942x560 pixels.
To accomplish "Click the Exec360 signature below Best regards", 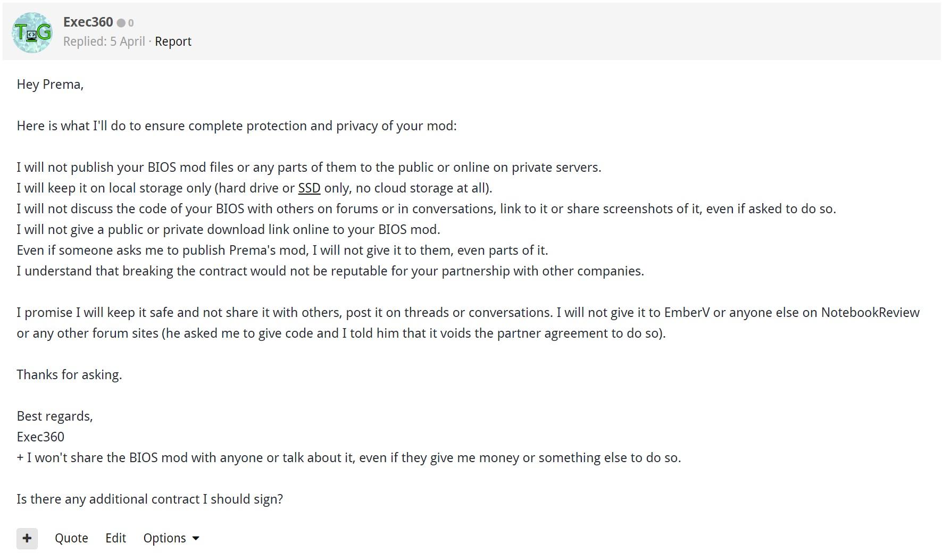I will tap(40, 437).
